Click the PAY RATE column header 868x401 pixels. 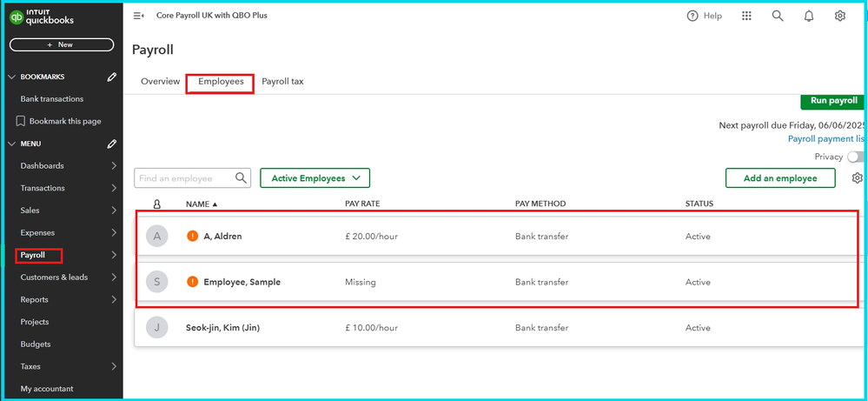[x=362, y=204]
